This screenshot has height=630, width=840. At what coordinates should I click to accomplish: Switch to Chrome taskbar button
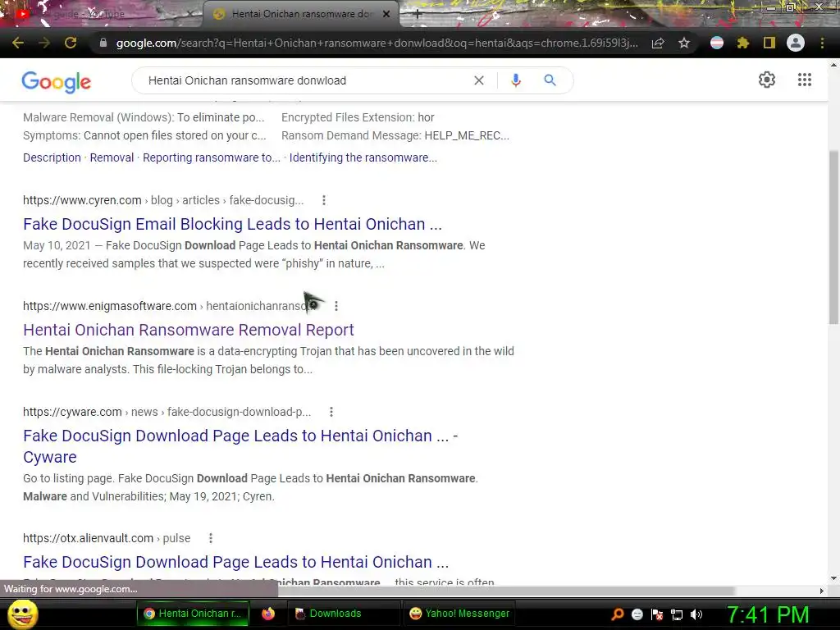tap(193, 614)
